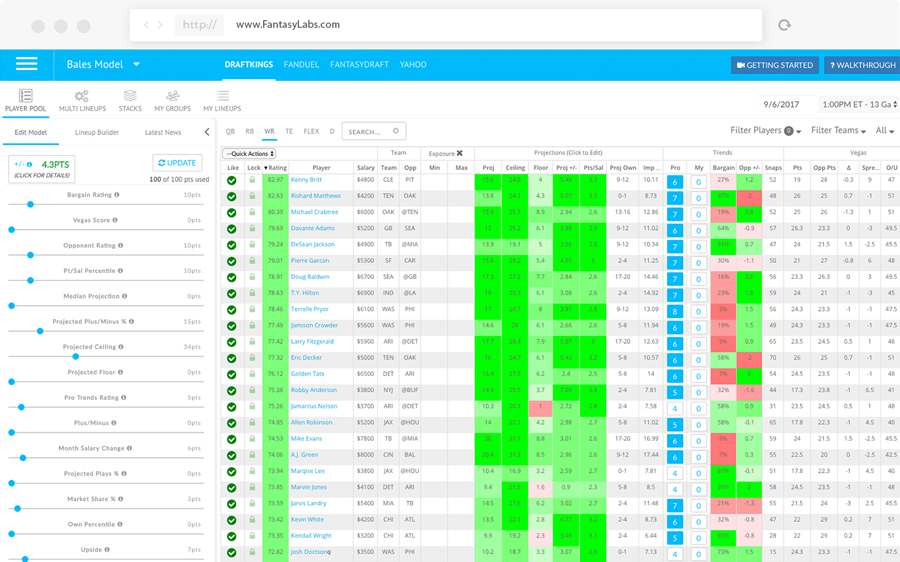
Task: Open Player Pool view
Action: tap(25, 100)
